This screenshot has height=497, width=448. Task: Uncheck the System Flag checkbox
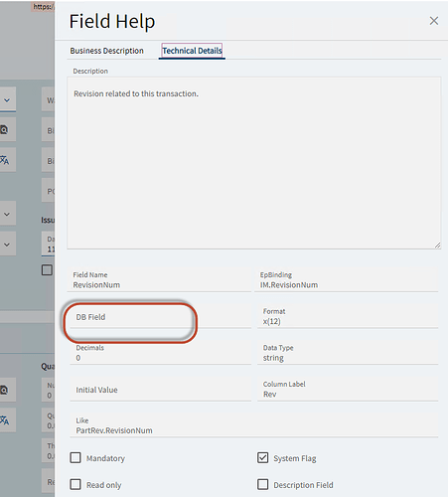(263, 458)
